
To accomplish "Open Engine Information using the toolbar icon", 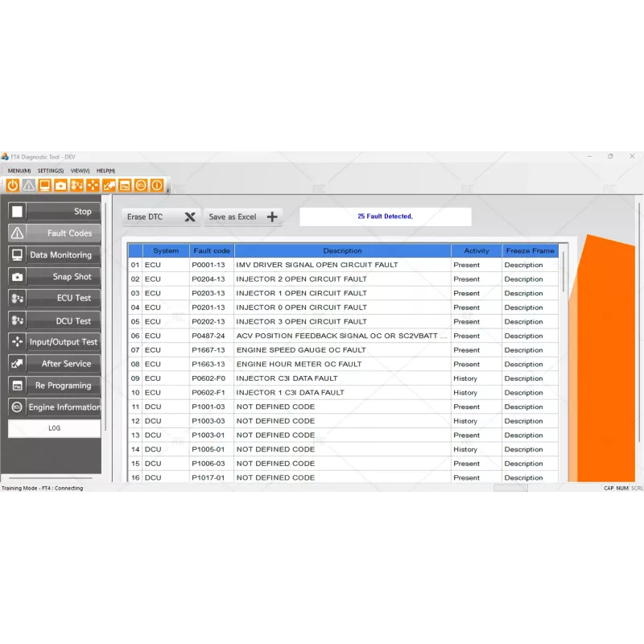I will click(x=141, y=185).
